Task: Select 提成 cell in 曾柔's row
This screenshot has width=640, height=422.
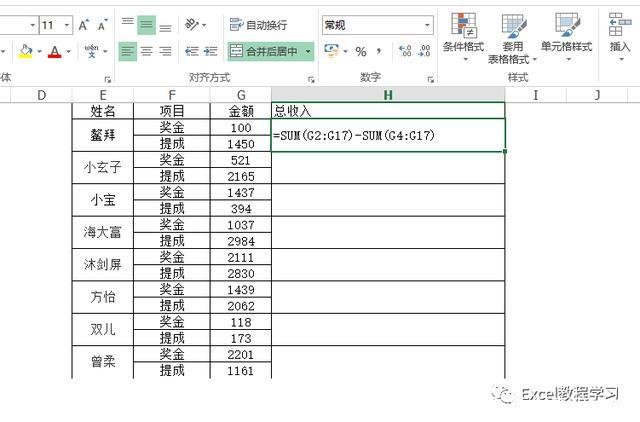Action: (172, 370)
